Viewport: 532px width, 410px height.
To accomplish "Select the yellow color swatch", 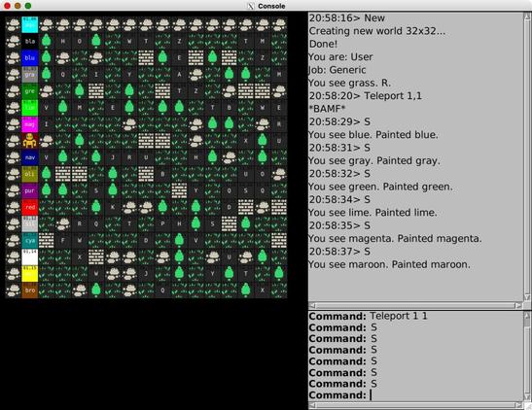I will click(30, 273).
